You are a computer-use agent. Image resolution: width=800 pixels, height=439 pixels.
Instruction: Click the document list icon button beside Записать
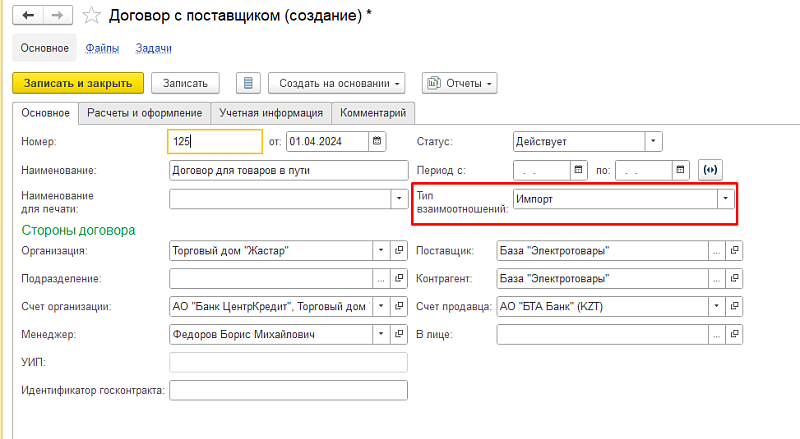click(249, 83)
